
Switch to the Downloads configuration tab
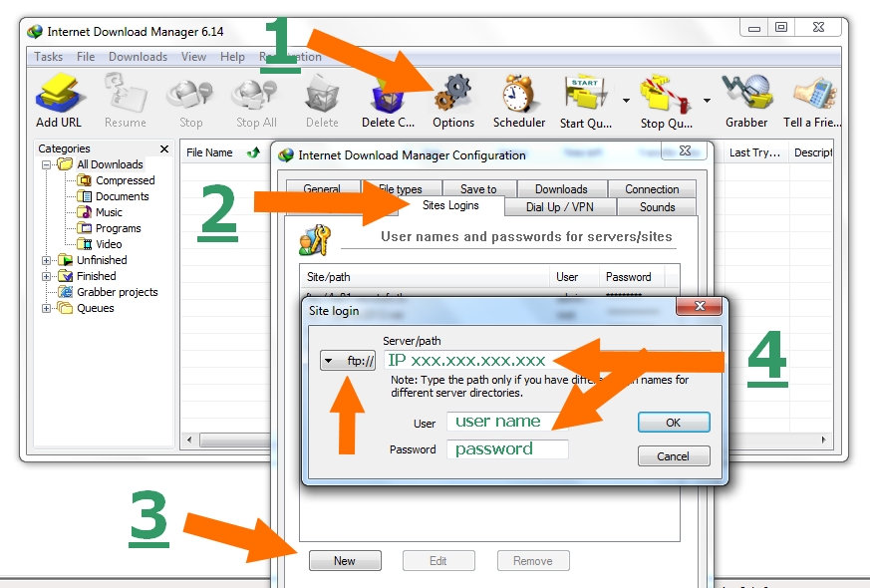[561, 189]
